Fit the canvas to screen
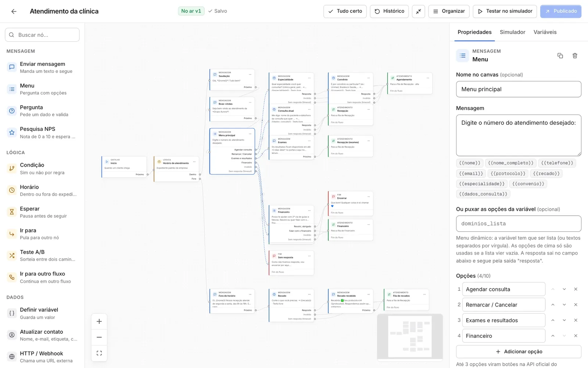Screen dimensions: 588x368 pyautogui.click(x=99, y=353)
